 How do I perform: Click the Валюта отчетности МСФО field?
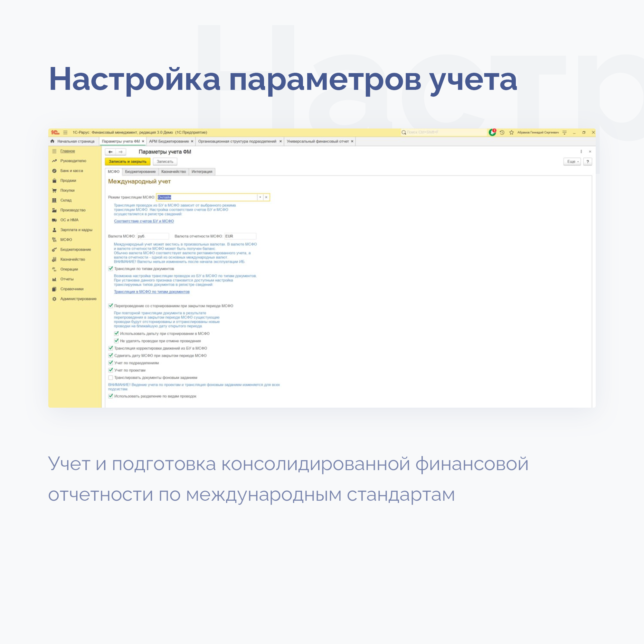[x=240, y=236]
